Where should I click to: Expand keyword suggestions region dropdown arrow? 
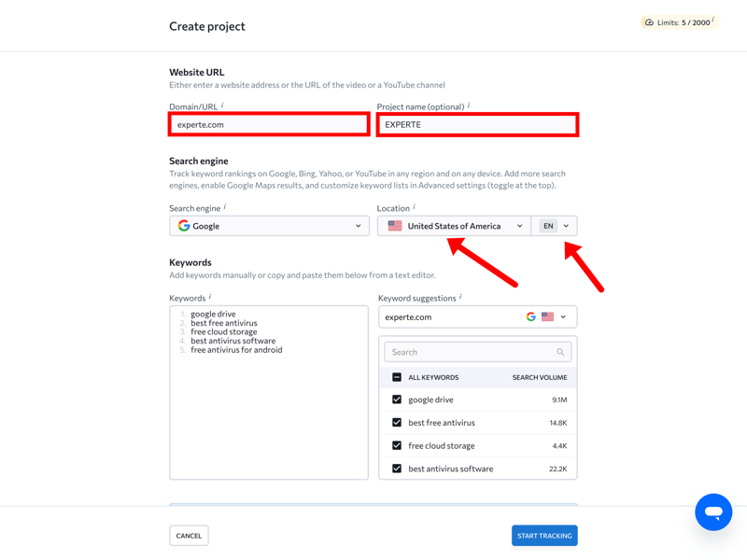[563, 317]
